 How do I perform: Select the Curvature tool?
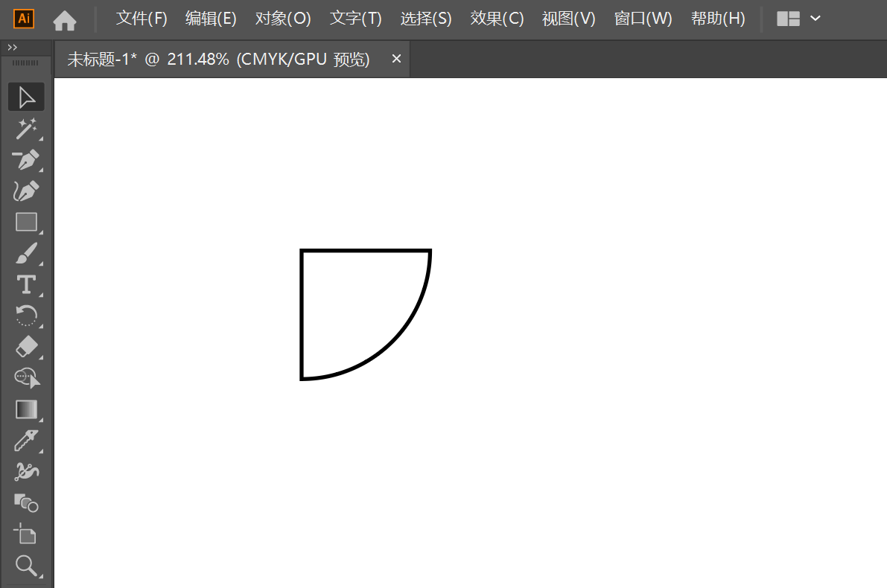pyautogui.click(x=26, y=191)
